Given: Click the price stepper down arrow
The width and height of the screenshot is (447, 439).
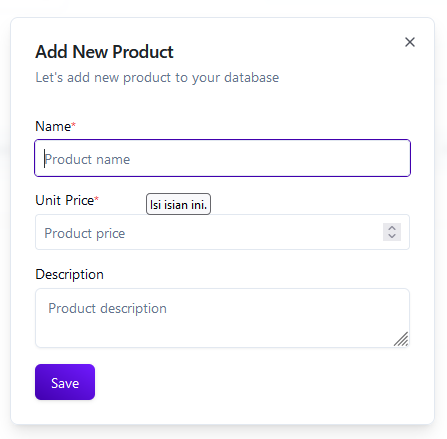Looking at the screenshot, I should (392, 236).
